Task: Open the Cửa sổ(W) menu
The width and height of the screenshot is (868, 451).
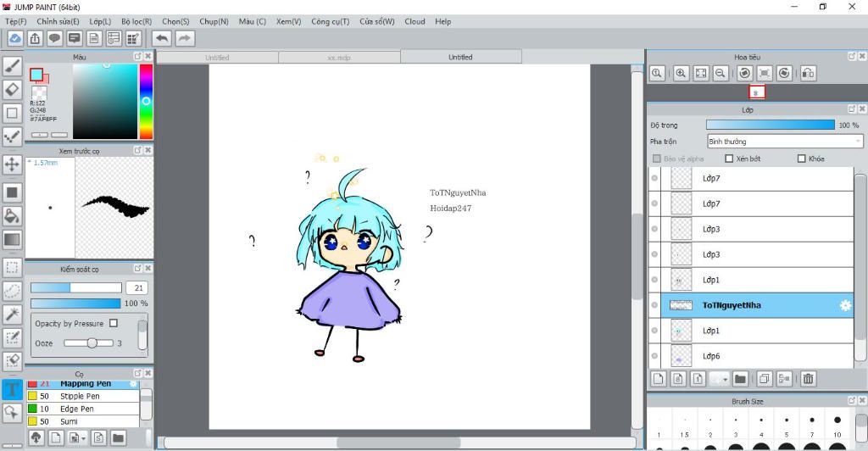Action: coord(377,21)
